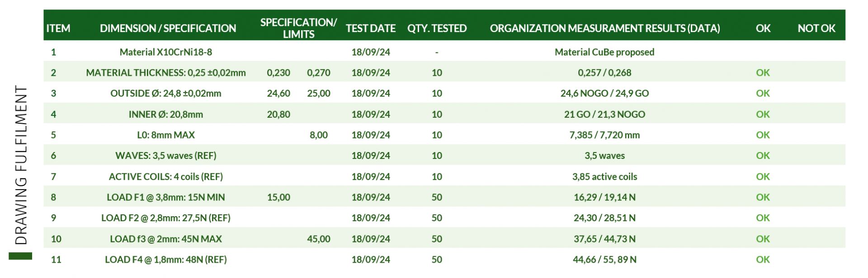The image size is (868, 278).
Task: Select 'INNER Ø: 20,8mm' cell
Action: pos(166,114)
